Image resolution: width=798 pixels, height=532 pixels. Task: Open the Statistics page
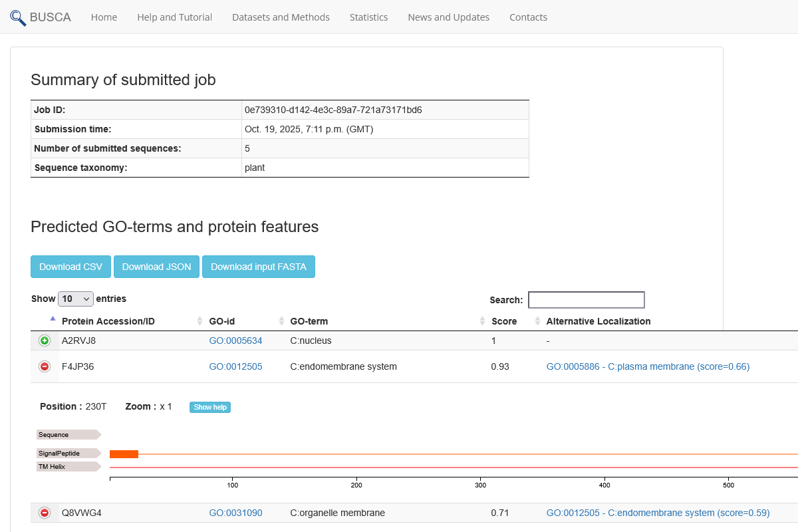tap(368, 17)
